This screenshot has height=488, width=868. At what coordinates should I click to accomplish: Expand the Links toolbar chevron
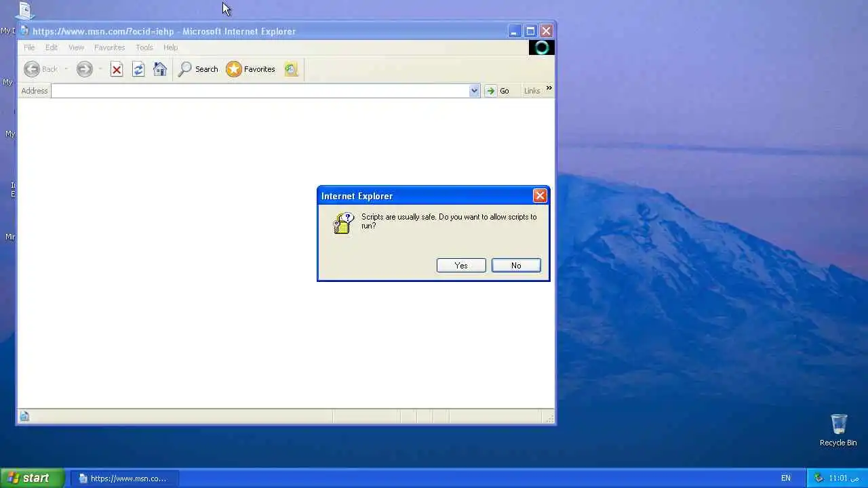pyautogui.click(x=549, y=88)
